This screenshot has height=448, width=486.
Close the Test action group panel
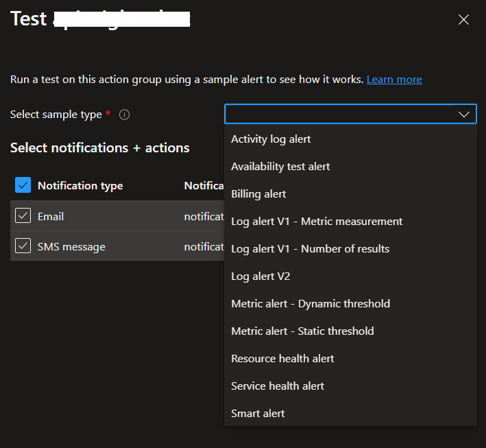coord(463,20)
